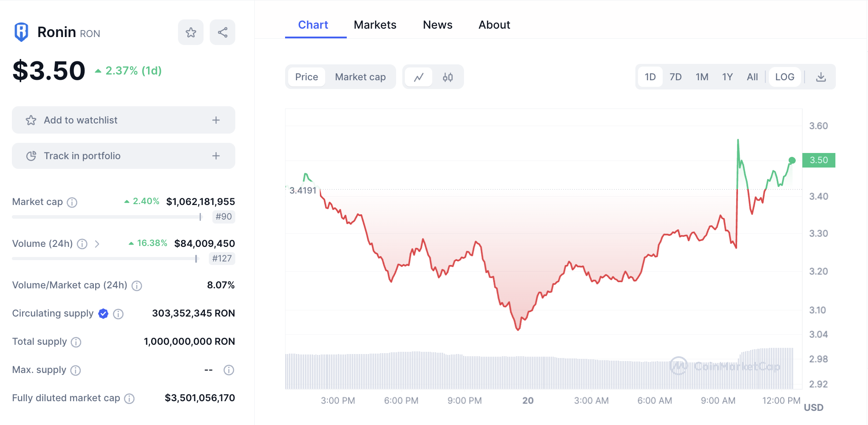Switch chart to Market cap mode

(360, 77)
